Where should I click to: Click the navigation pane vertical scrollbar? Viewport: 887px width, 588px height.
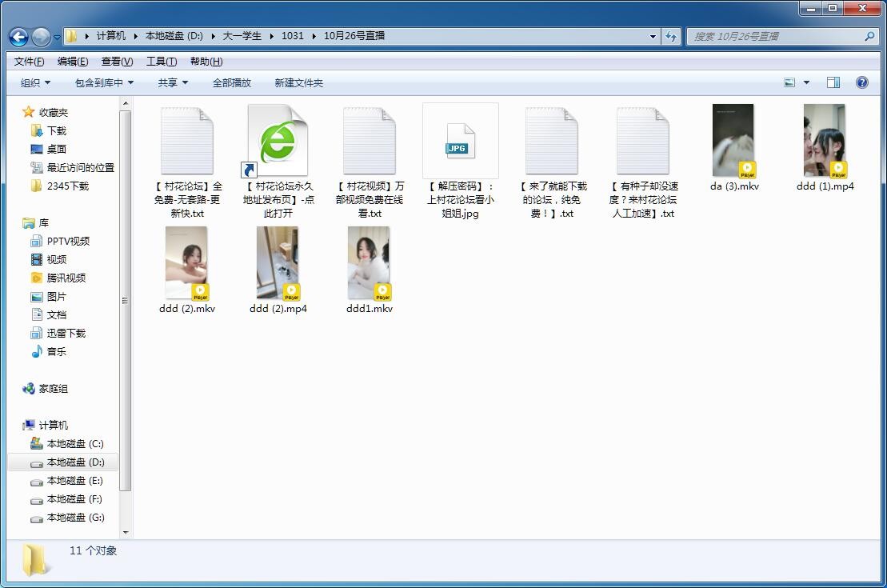pos(126,300)
